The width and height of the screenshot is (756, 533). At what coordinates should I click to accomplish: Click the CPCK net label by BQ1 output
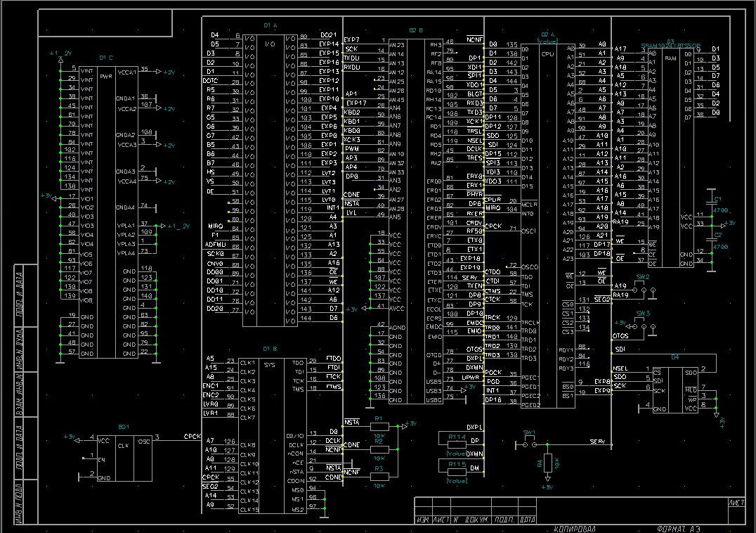[x=193, y=436]
